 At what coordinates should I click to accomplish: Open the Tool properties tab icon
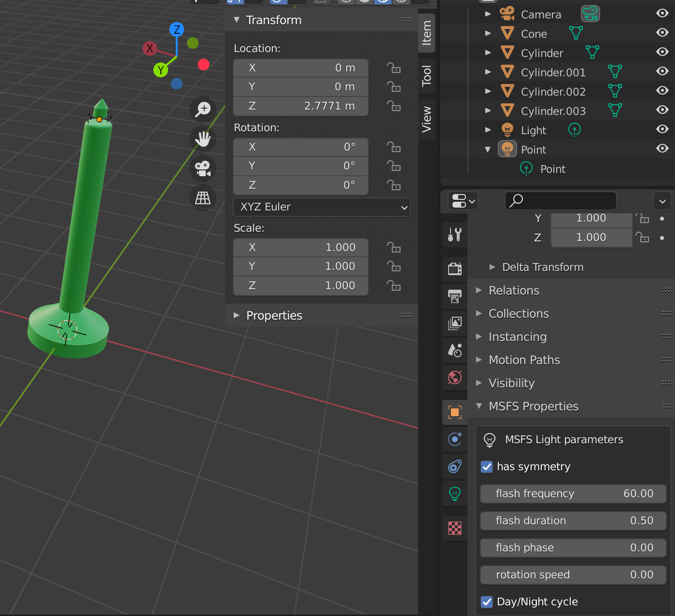[455, 235]
